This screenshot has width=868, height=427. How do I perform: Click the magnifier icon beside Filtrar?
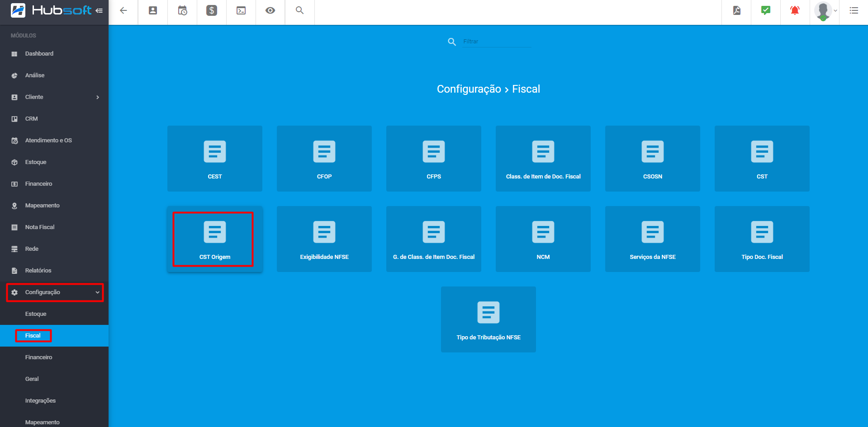click(452, 42)
